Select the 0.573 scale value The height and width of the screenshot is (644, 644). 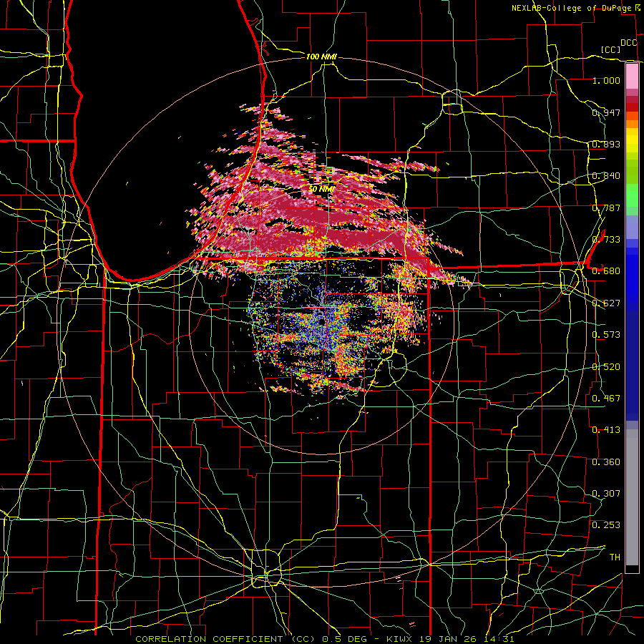(606, 335)
